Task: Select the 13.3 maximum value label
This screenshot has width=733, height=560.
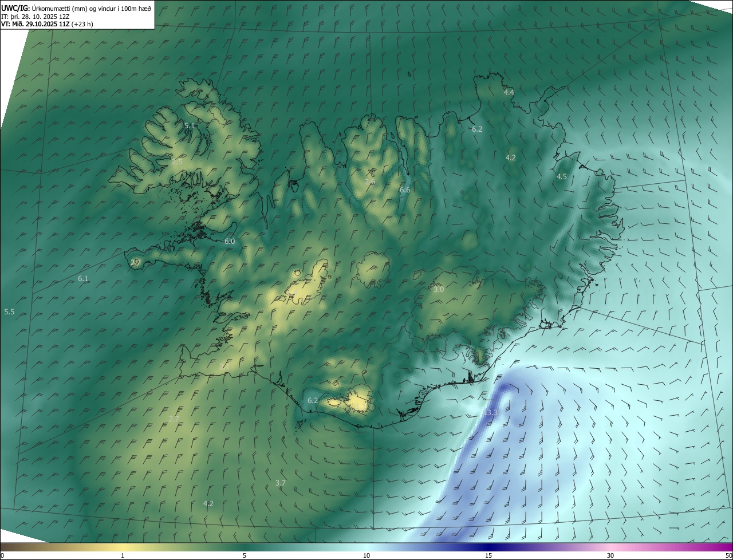Action: [x=490, y=412]
